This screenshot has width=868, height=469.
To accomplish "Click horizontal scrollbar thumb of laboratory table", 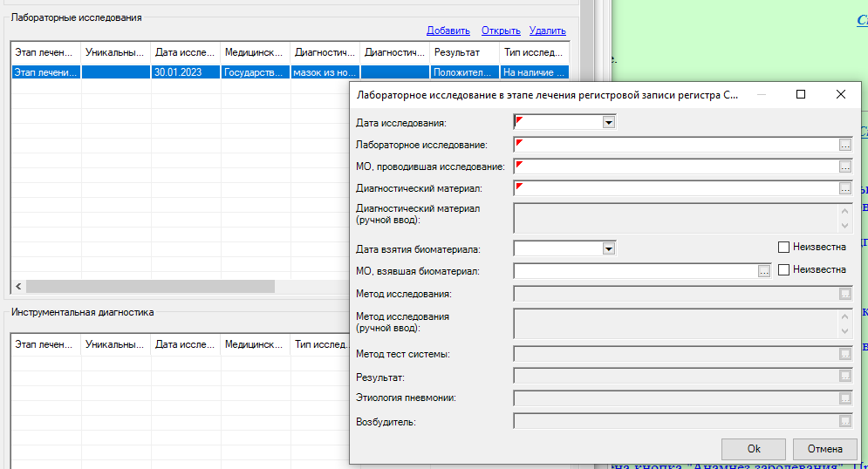I will click(x=150, y=286).
